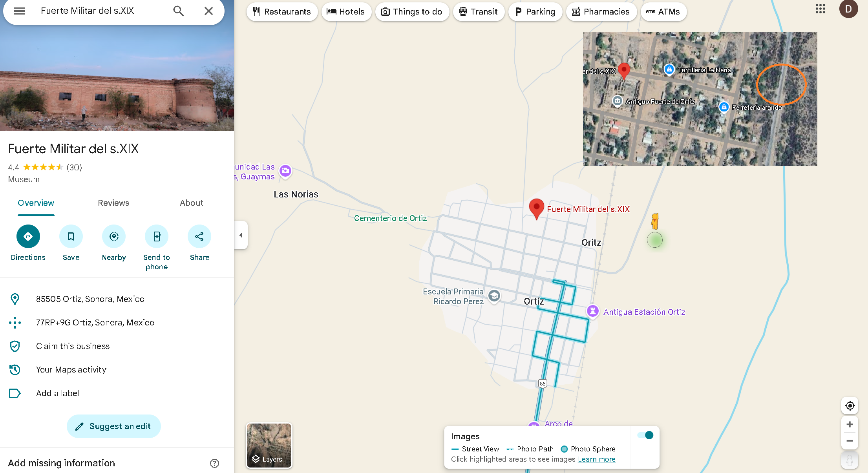Zoom in the map
Viewport: 868px width, 473px height.
point(850,424)
